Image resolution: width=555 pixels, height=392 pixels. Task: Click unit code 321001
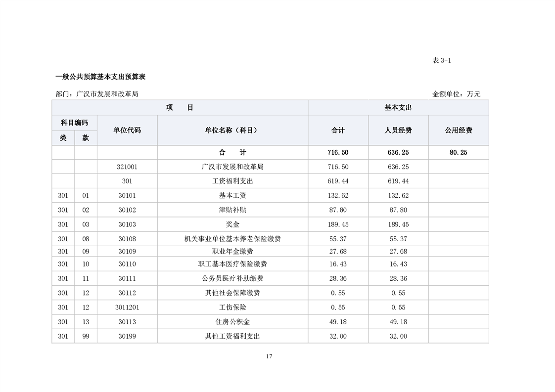(x=127, y=167)
